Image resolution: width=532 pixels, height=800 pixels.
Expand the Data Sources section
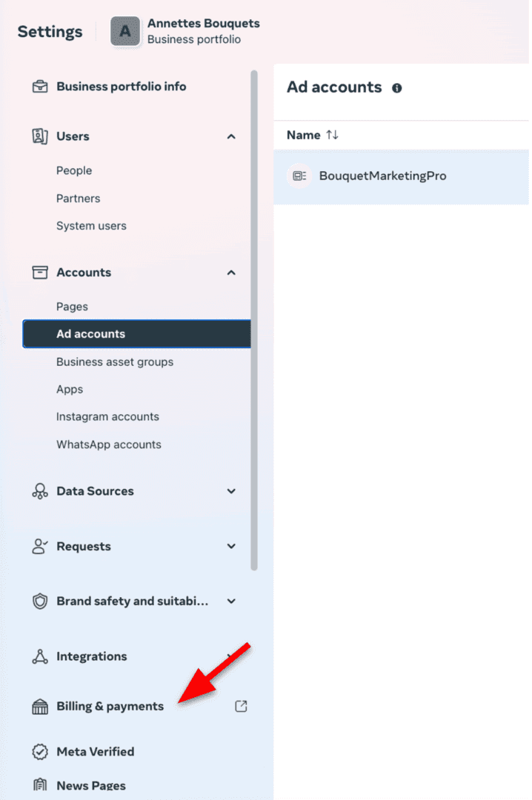(230, 490)
